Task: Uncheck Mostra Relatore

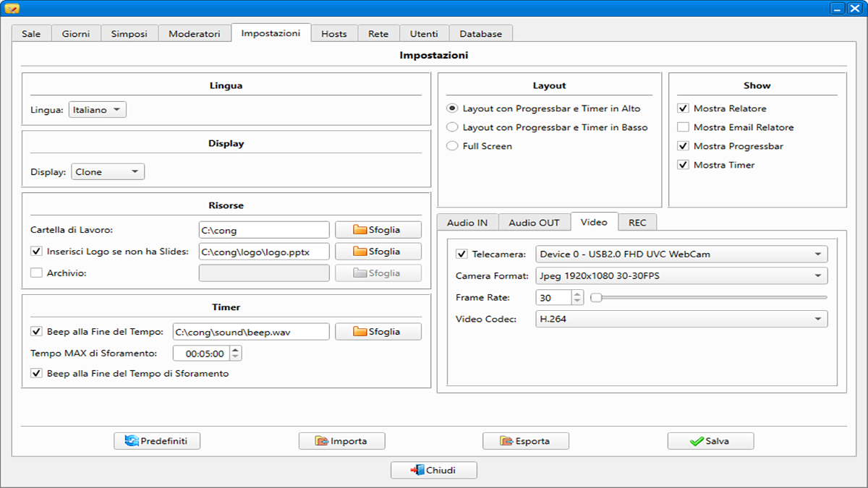Action: (683, 108)
